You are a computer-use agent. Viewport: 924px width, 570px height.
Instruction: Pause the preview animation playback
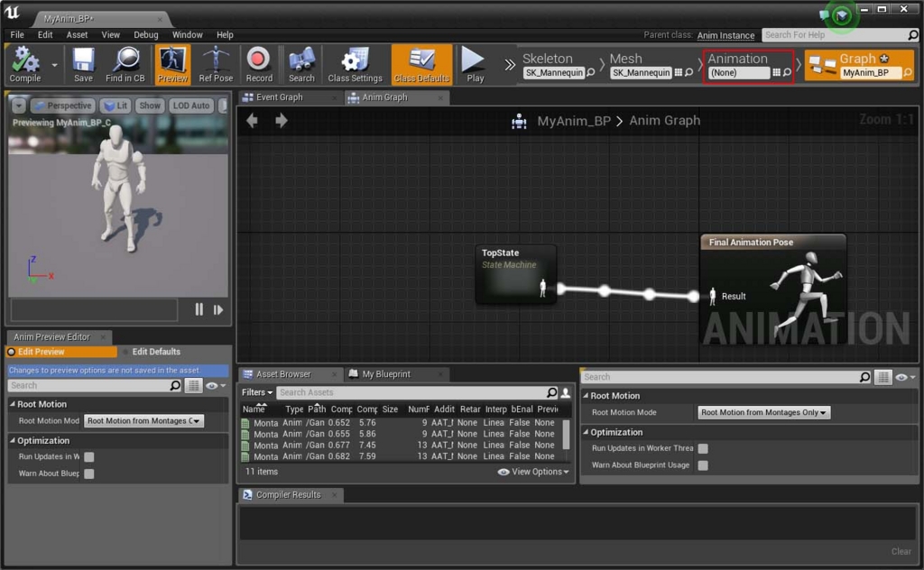(x=199, y=309)
